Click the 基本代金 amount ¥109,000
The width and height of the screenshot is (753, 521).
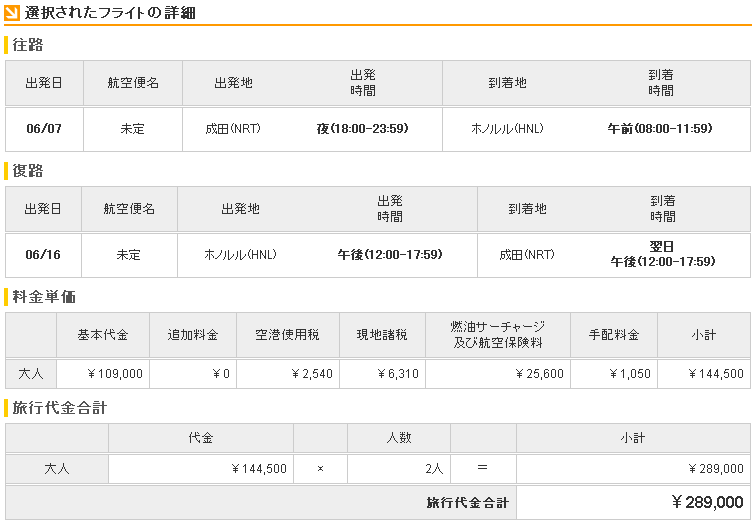[116, 374]
